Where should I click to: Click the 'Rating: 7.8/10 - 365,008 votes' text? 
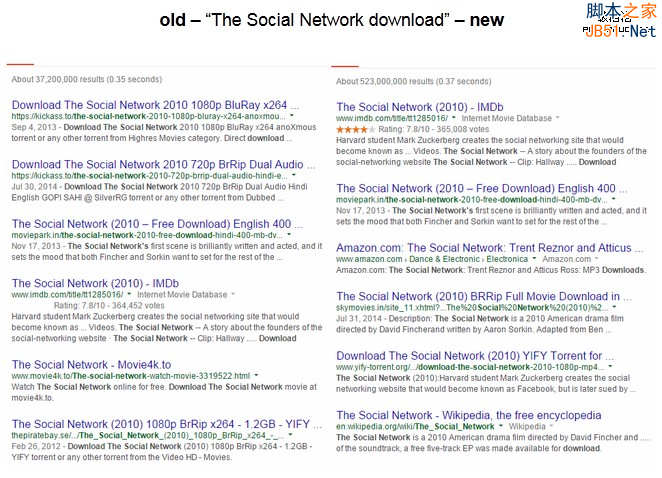(x=434, y=129)
